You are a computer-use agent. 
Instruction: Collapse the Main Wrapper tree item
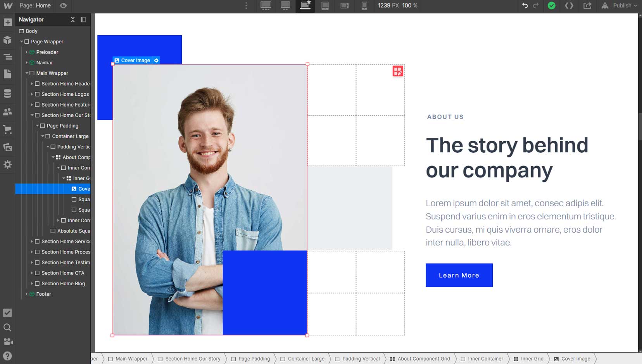click(27, 73)
